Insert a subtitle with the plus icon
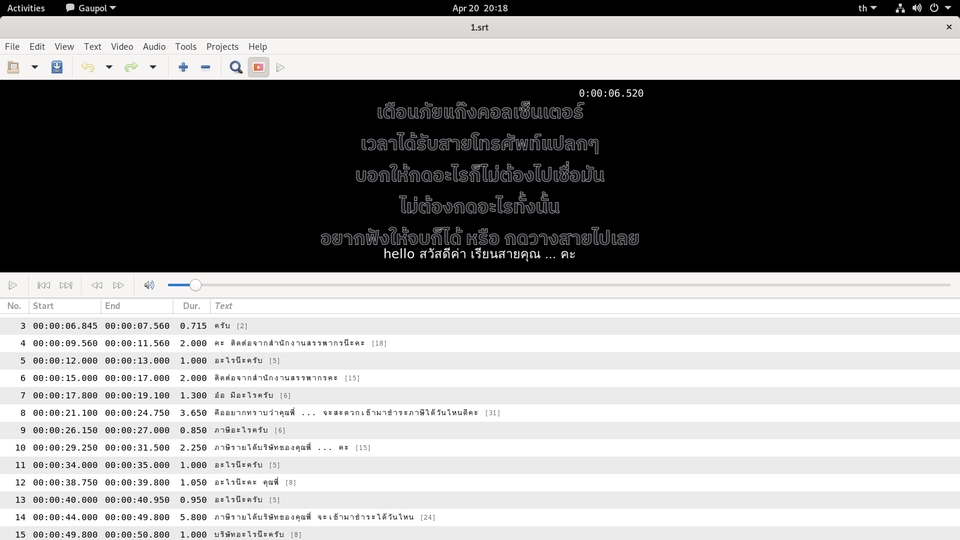The height and width of the screenshot is (540, 960). pos(183,67)
